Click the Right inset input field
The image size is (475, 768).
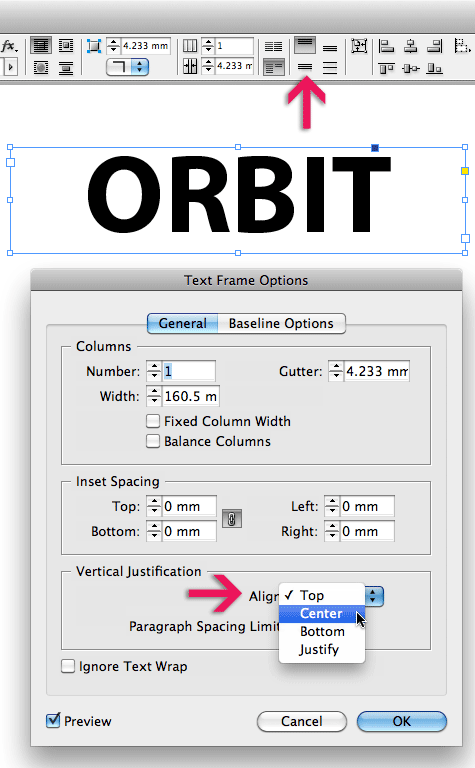[367, 531]
